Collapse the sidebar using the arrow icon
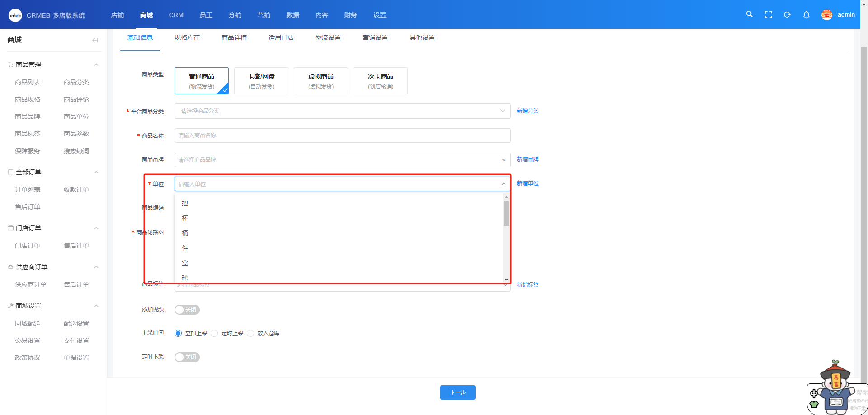 [95, 40]
